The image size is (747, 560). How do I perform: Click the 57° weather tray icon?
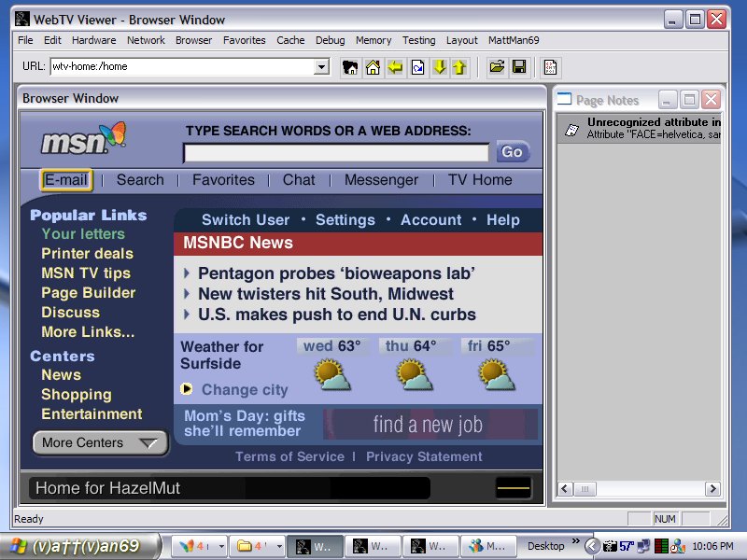click(627, 546)
